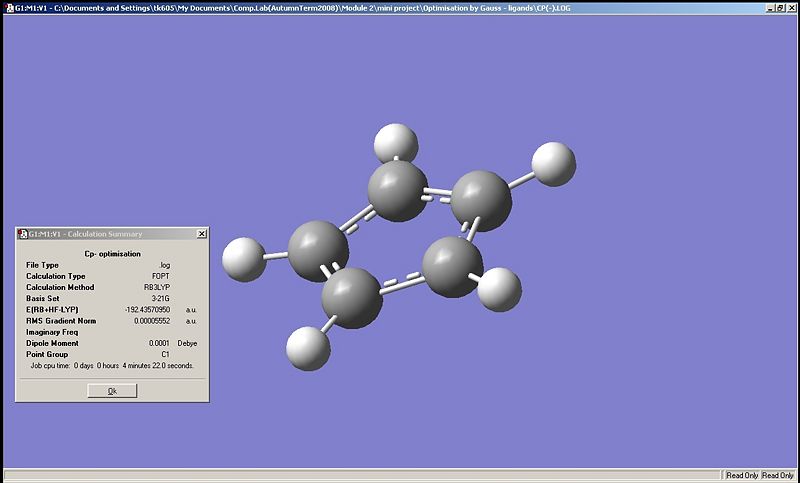Select the carbon bonded to the topmost hydrogen
Viewport: 800px width, 483px height.
click(399, 192)
